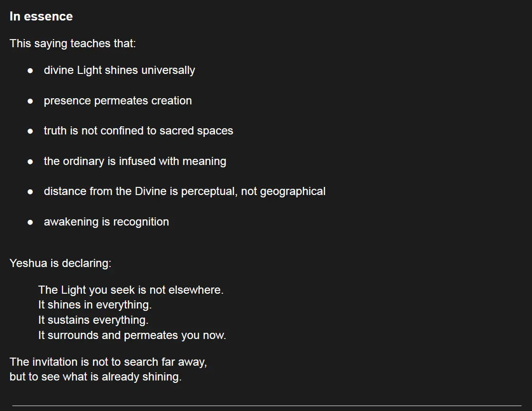
Task: Click the bullet dot before "the ordinary"
Action: (x=31, y=162)
